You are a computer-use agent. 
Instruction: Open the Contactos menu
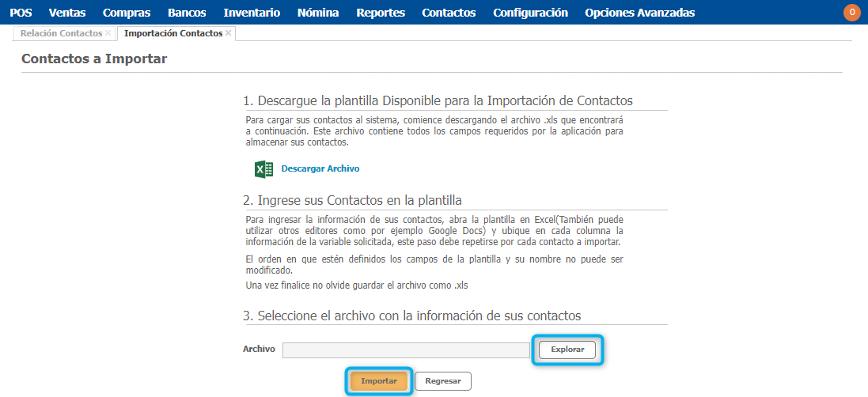point(449,13)
